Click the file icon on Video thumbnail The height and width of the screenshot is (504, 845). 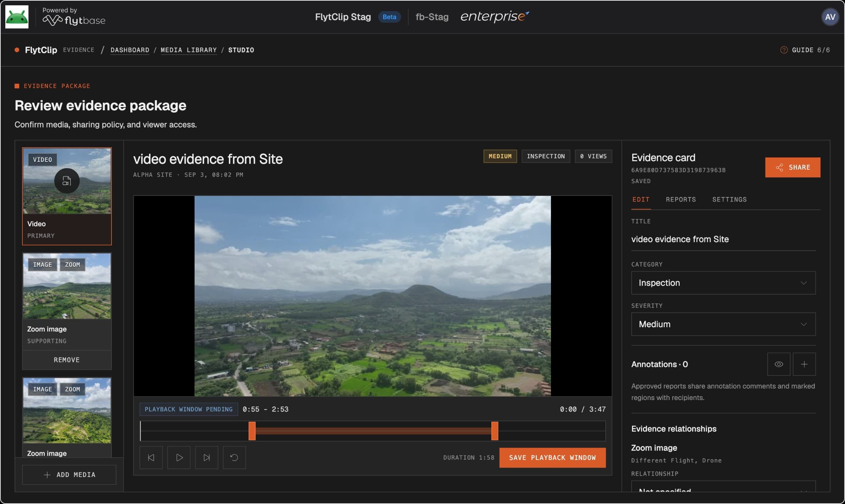67,181
